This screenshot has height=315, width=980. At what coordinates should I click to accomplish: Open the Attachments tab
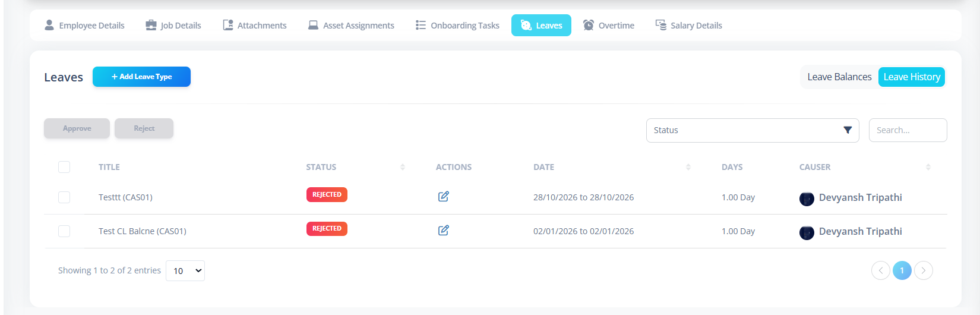(x=255, y=26)
